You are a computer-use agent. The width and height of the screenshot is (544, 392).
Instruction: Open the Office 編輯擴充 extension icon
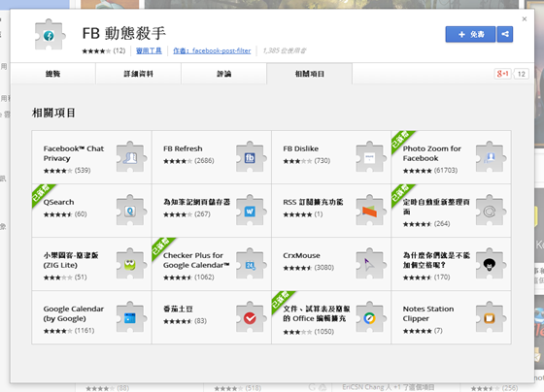(371, 317)
